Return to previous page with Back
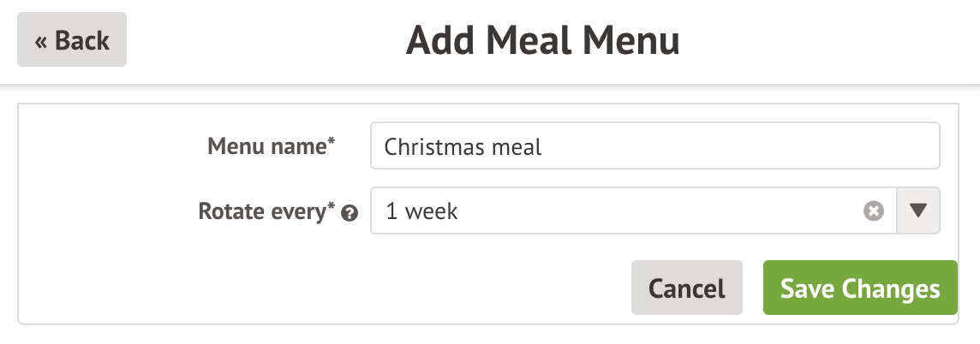Viewport: 980px width, 344px height. (72, 39)
